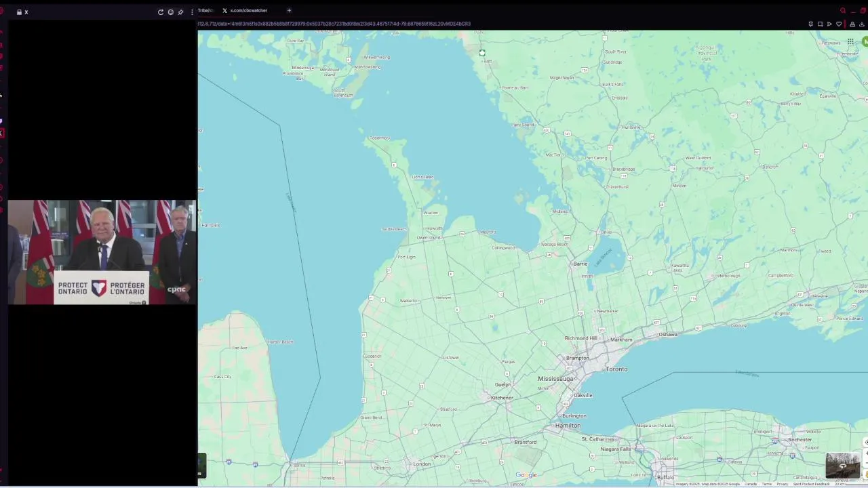This screenshot has width=868, height=488.
Task: Click the St. Catharines label on the map
Action: coord(597,439)
